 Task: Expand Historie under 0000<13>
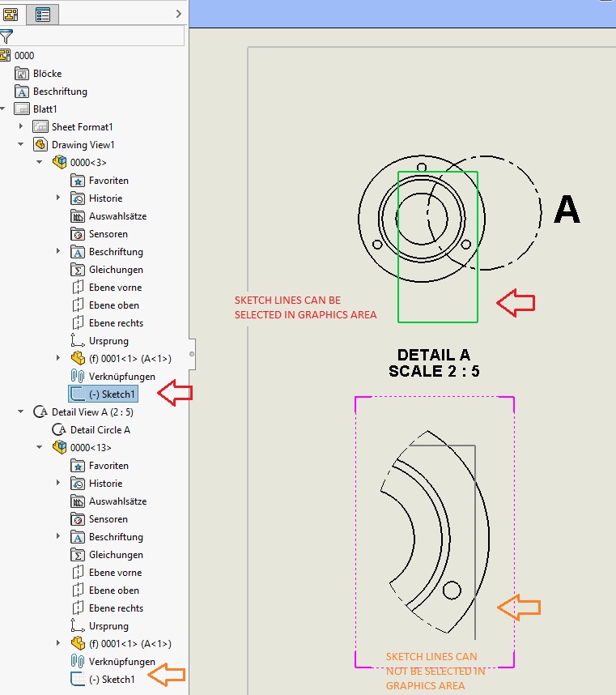(58, 482)
